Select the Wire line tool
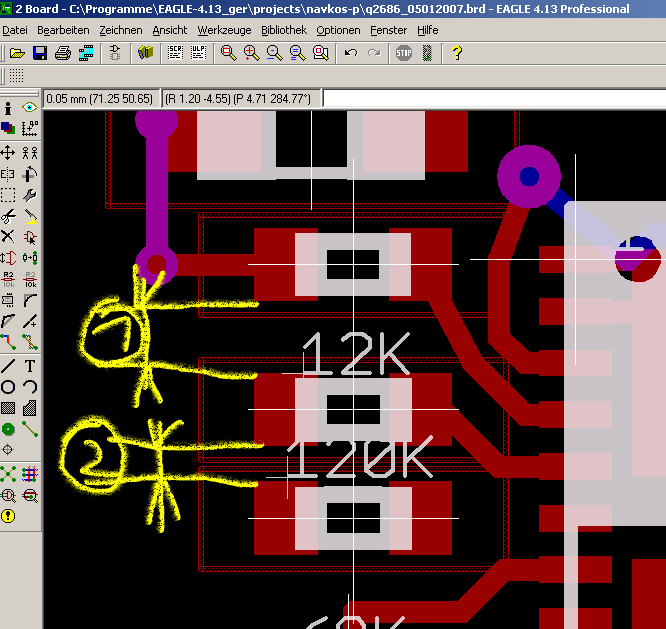The height and width of the screenshot is (629, 666). [x=8, y=366]
